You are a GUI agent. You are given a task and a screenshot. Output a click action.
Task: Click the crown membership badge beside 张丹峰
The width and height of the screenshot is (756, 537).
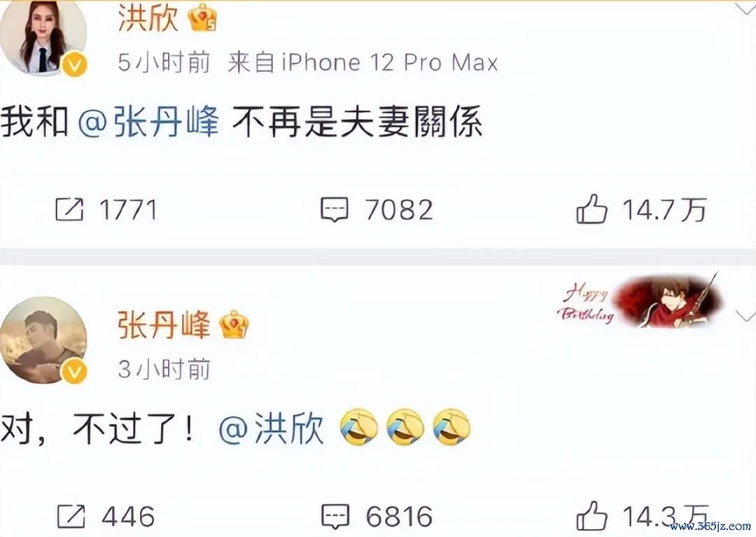(x=234, y=324)
